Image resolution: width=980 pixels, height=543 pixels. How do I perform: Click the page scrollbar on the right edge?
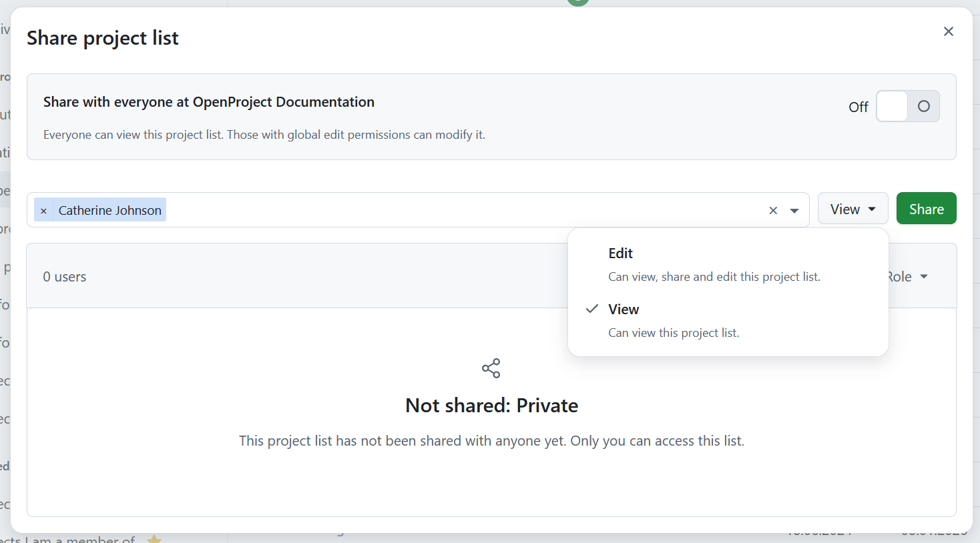977,267
